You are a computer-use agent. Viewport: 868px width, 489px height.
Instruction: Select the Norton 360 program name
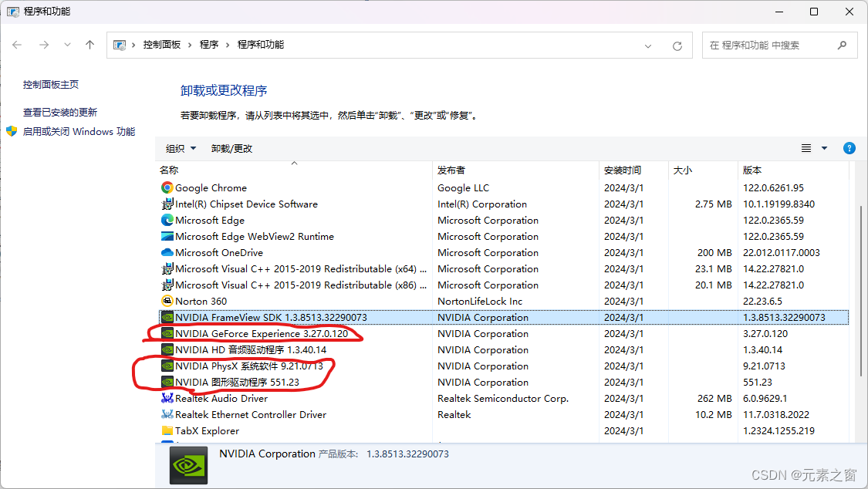tap(201, 301)
